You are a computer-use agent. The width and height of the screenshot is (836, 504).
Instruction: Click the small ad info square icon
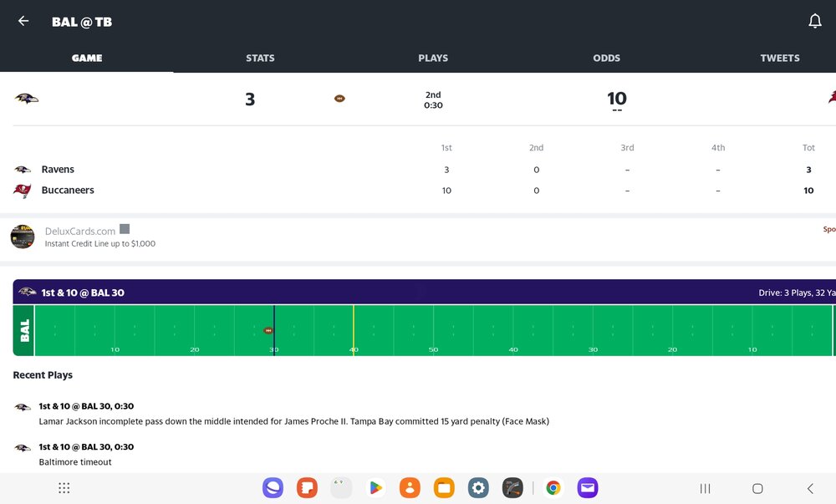coord(125,228)
